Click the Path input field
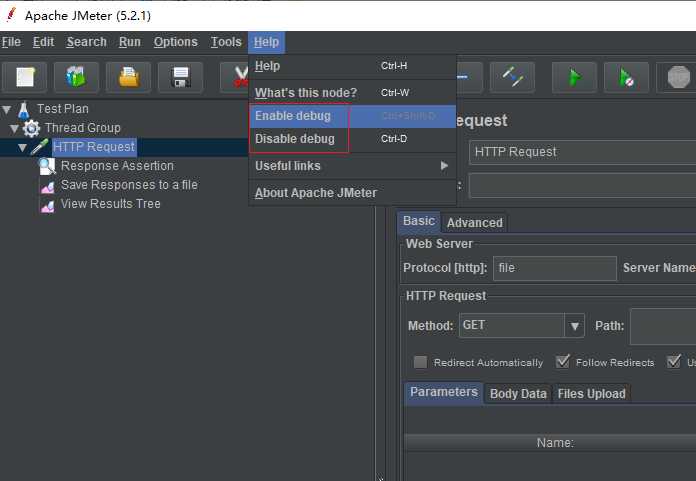This screenshot has width=696, height=481. point(663,326)
